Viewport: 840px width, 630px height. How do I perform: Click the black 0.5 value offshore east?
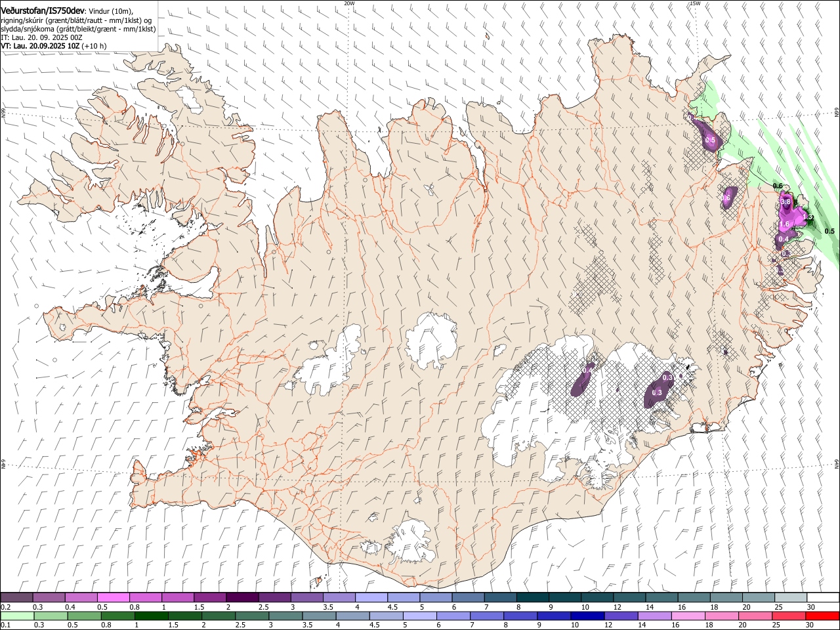coord(829,231)
